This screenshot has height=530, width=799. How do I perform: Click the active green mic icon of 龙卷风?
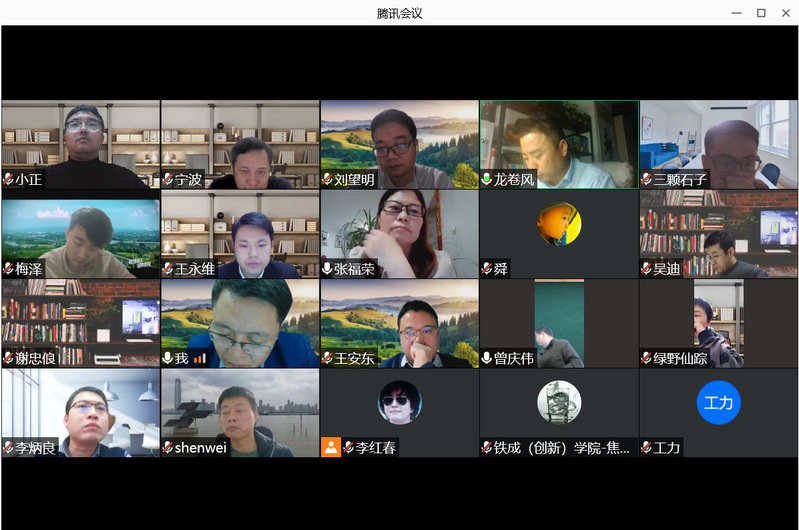coord(487,180)
